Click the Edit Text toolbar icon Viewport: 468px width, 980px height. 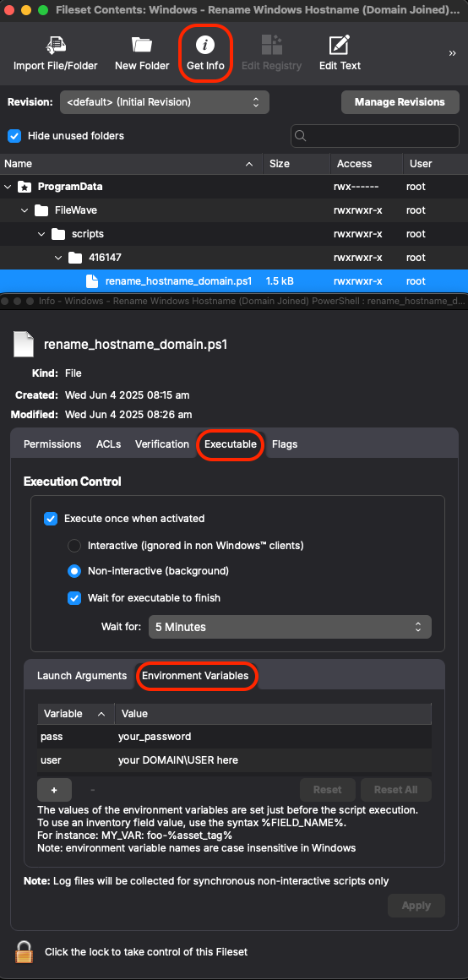pos(340,46)
